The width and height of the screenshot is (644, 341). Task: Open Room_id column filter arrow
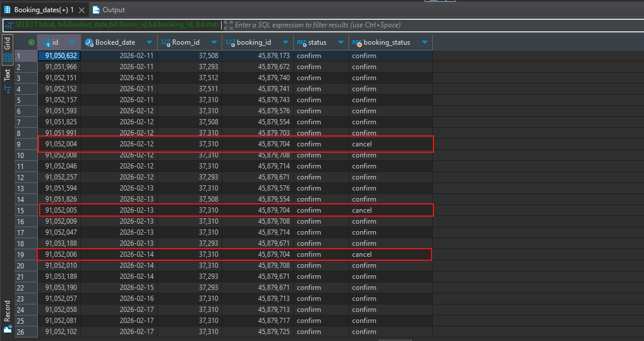coord(214,42)
